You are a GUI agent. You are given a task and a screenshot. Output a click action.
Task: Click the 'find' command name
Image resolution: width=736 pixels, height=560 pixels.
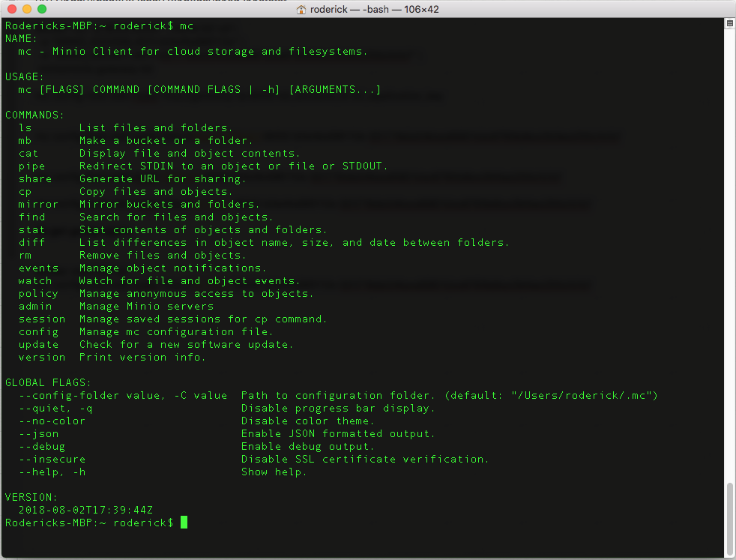click(32, 217)
